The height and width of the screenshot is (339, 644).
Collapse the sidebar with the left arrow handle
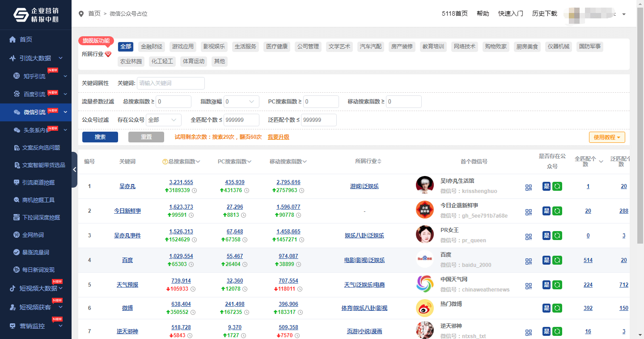click(x=75, y=169)
